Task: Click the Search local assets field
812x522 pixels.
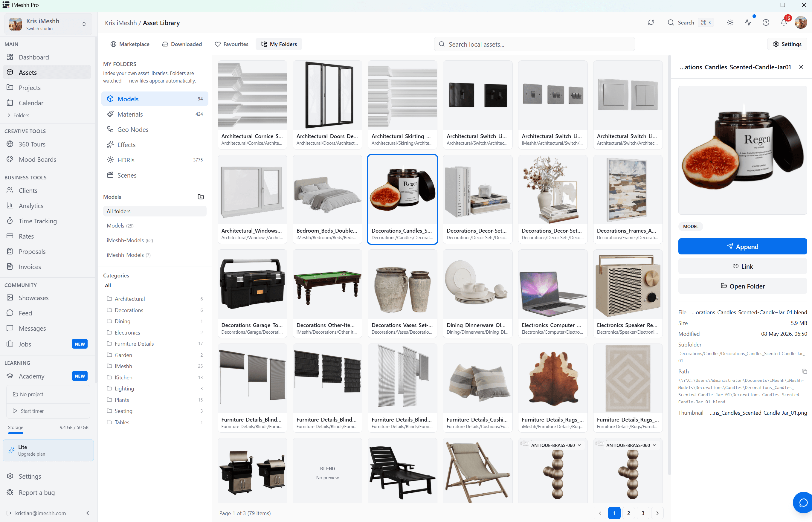Action: (x=535, y=44)
